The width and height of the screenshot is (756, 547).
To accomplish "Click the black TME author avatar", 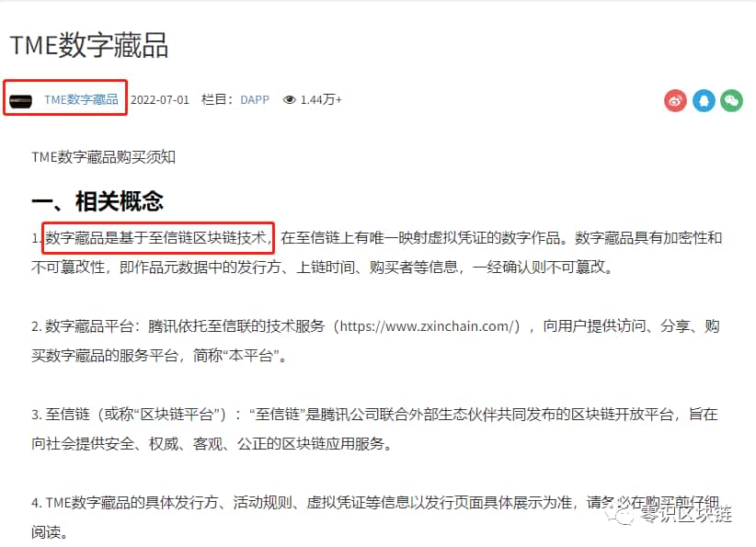I will coord(21,101).
